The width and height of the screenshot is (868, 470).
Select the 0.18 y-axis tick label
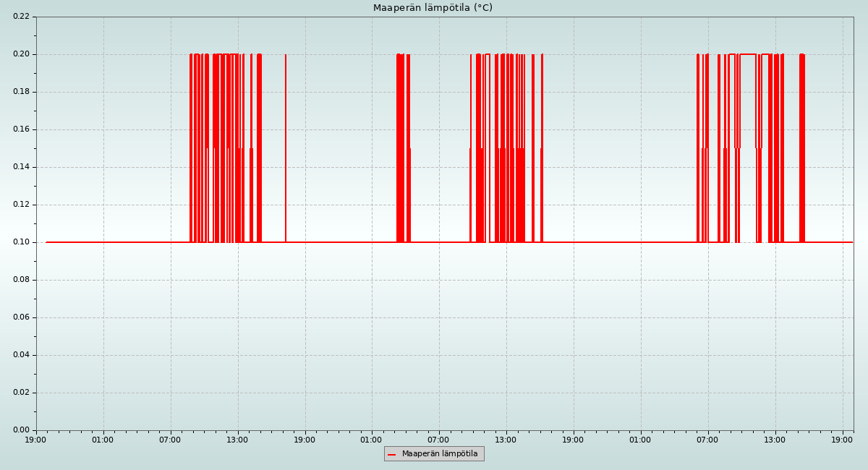click(x=21, y=92)
